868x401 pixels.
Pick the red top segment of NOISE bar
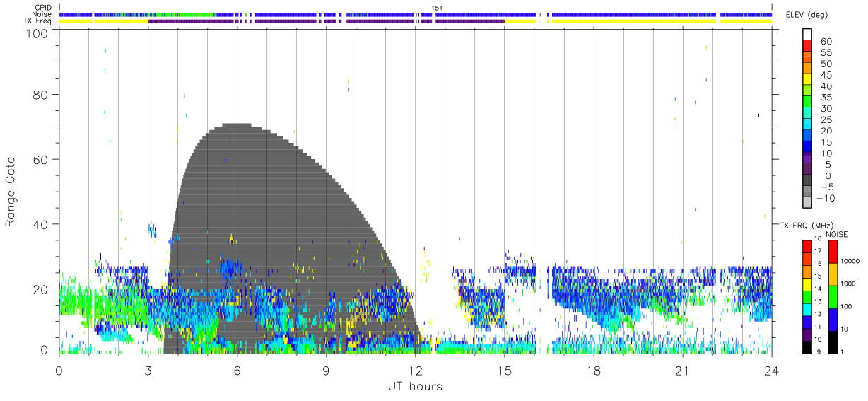(x=832, y=251)
